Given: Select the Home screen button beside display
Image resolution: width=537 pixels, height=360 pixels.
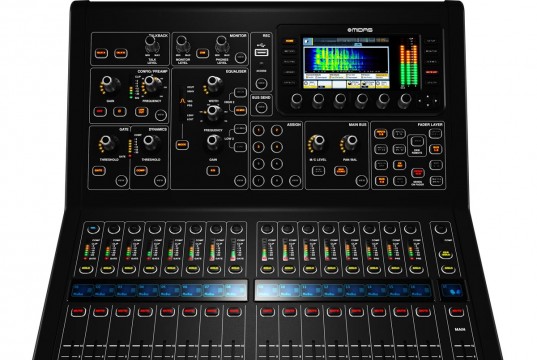Looking at the screenshot, I should pyautogui.click(x=289, y=41).
